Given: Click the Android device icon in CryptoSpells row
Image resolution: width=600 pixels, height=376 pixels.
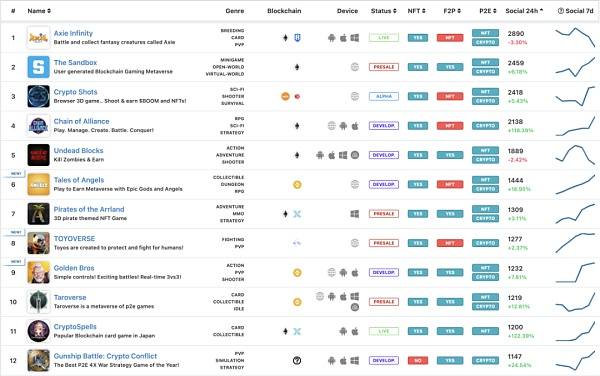Looking at the screenshot, I should (343, 331).
